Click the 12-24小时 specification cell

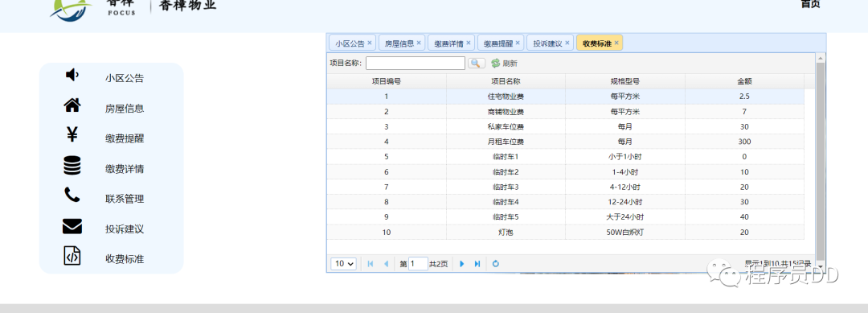625,202
